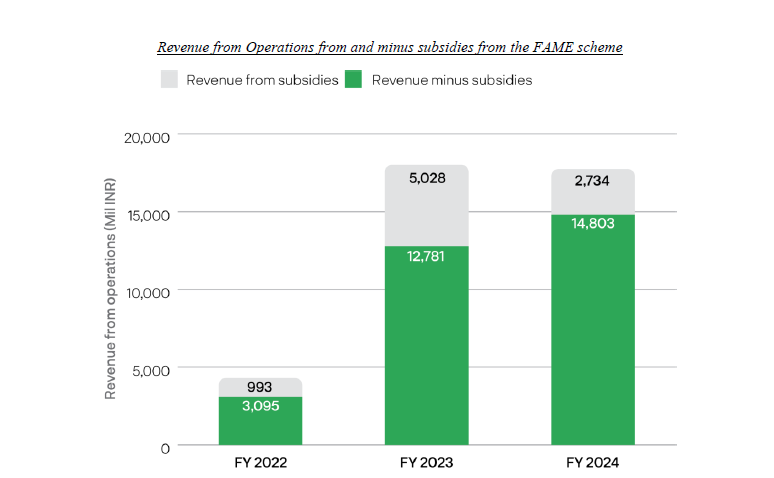Select the 12,781 data label

point(426,256)
